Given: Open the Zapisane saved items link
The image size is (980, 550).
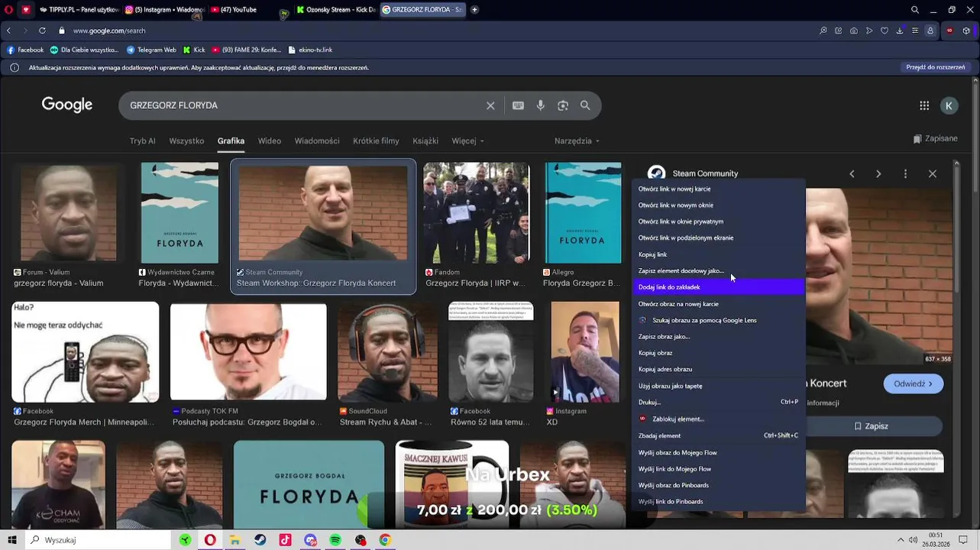Looking at the screenshot, I should (x=935, y=139).
